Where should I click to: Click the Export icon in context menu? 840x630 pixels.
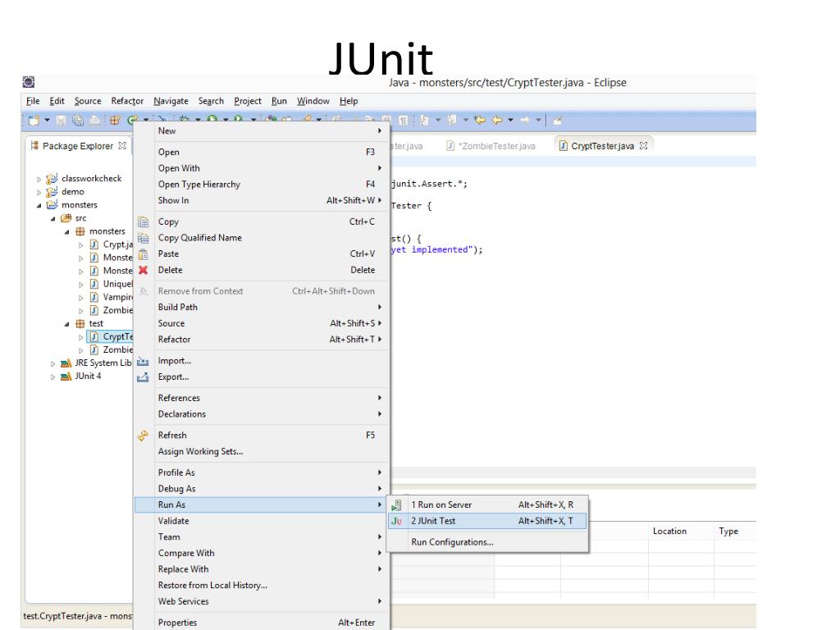(x=143, y=377)
